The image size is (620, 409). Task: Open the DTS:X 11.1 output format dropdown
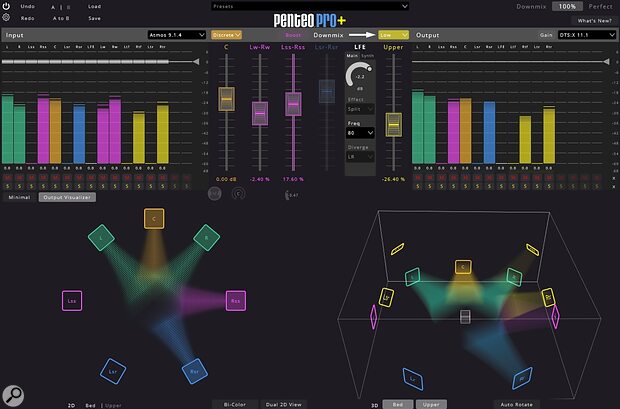587,35
